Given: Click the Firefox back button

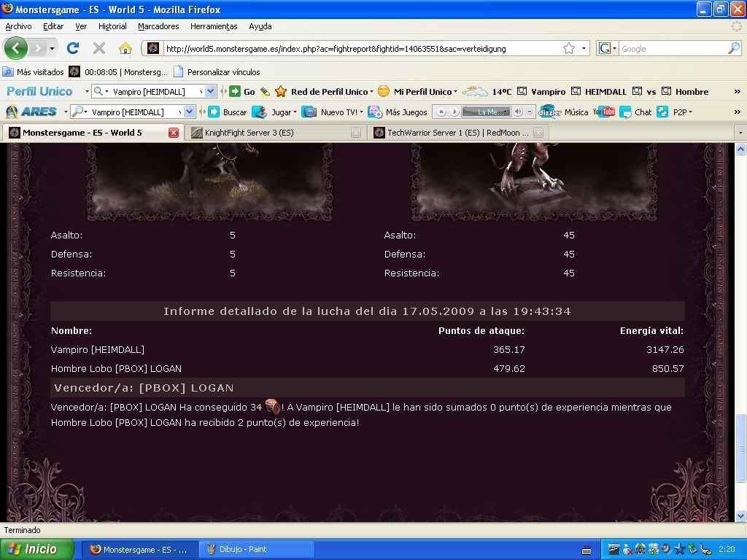Looking at the screenshot, I should click(16, 48).
